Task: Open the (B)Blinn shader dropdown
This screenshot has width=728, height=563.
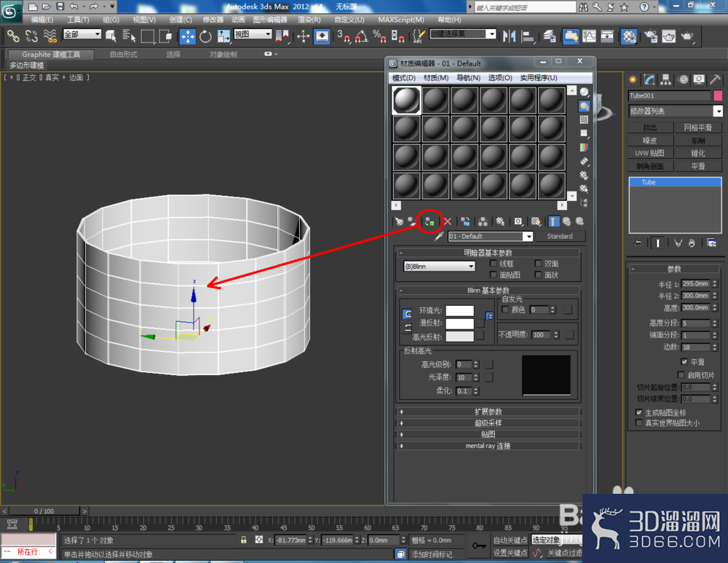Action: coord(439,267)
